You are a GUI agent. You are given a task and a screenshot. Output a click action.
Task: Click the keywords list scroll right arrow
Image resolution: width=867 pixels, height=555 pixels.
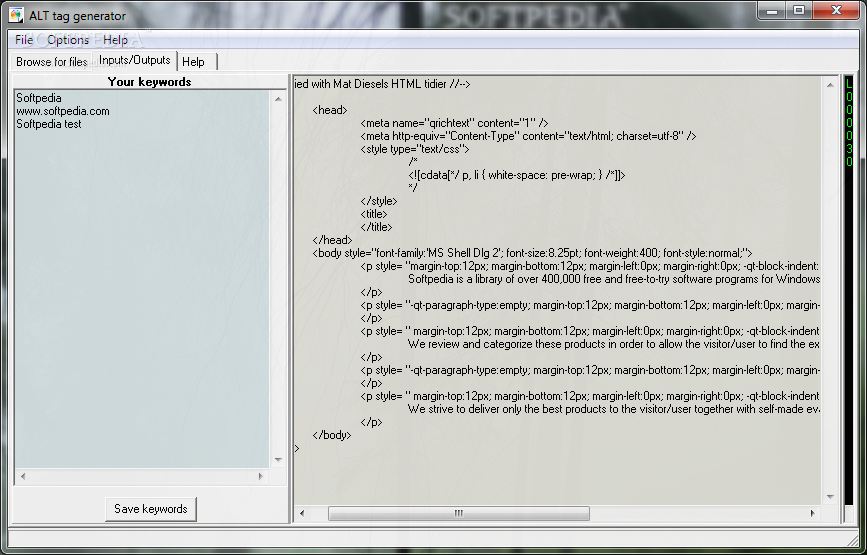click(261, 476)
